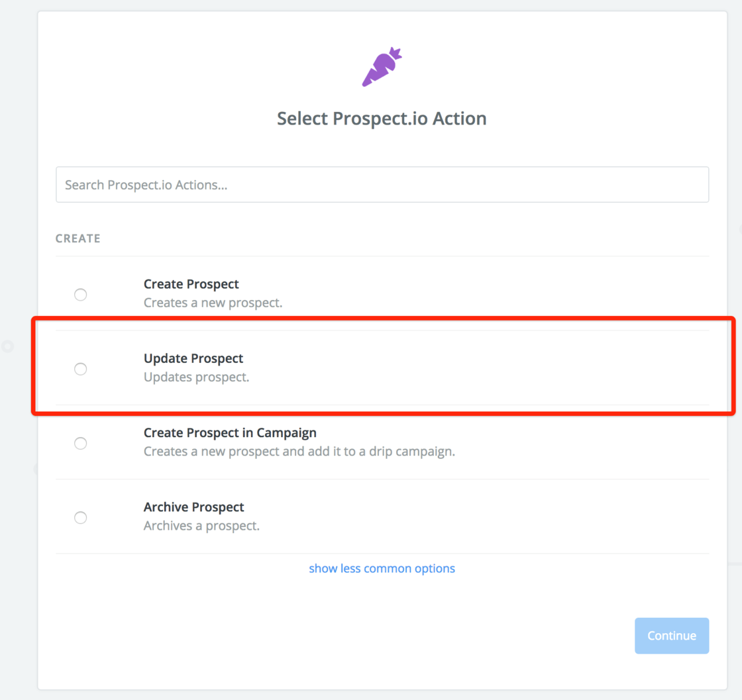Pick the Archive Prospect radio button
This screenshot has width=742, height=700.
[x=80, y=517]
